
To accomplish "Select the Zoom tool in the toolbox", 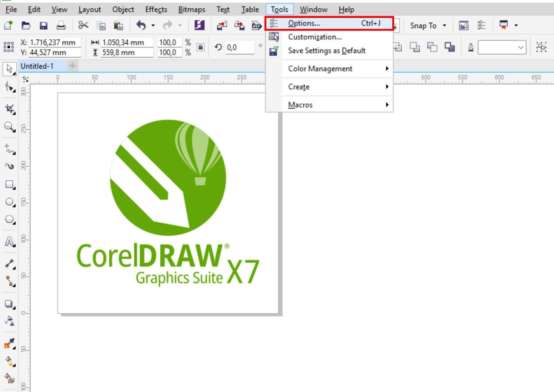I will (9, 127).
